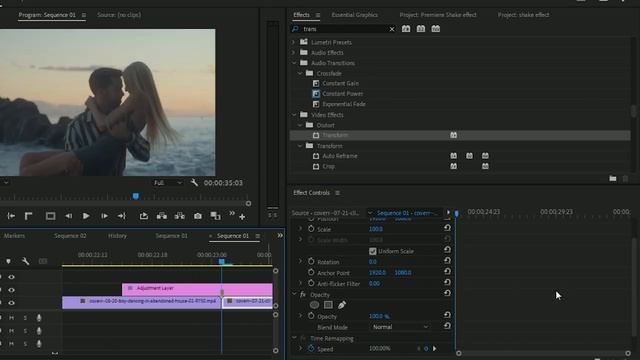Open timeline display settings wrench
Viewport: 640px width, 360px height.
25,261
